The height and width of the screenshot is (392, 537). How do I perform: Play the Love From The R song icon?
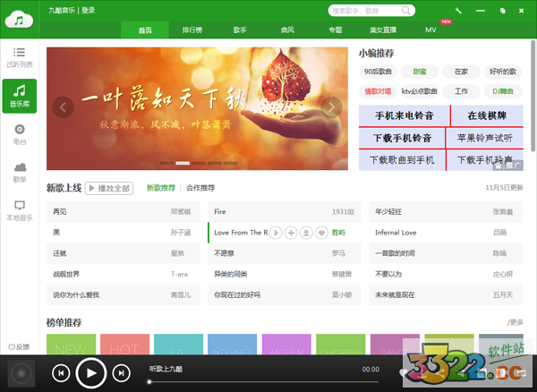click(276, 233)
